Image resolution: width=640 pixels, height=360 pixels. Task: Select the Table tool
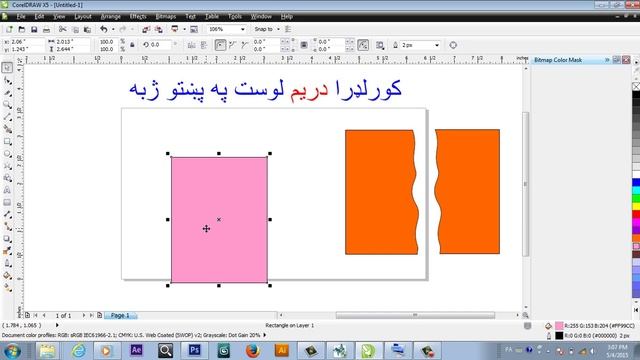tap(7, 202)
